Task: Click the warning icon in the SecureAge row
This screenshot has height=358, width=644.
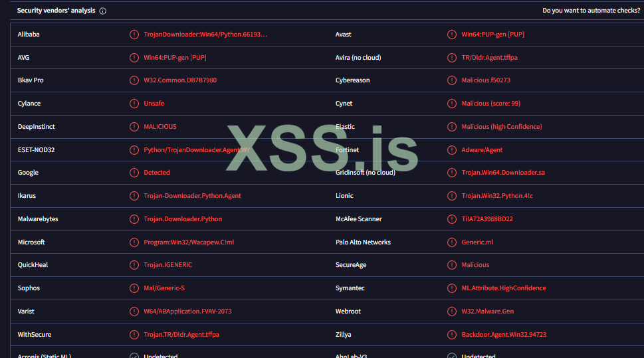Action: click(452, 265)
